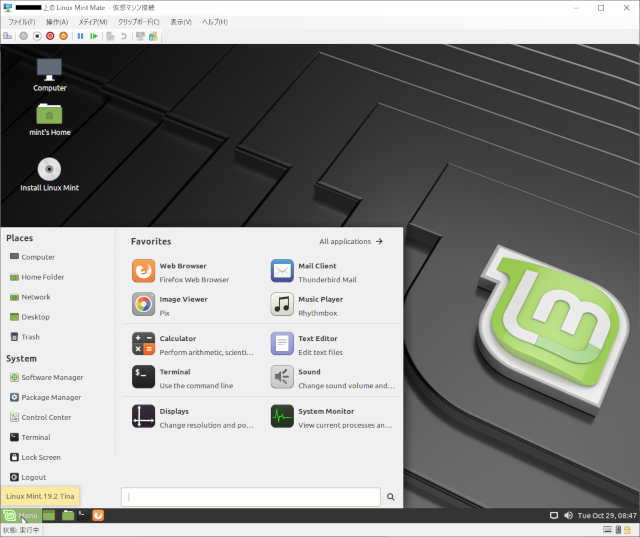
Task: Open Desktop in Places list
Action: (30, 317)
